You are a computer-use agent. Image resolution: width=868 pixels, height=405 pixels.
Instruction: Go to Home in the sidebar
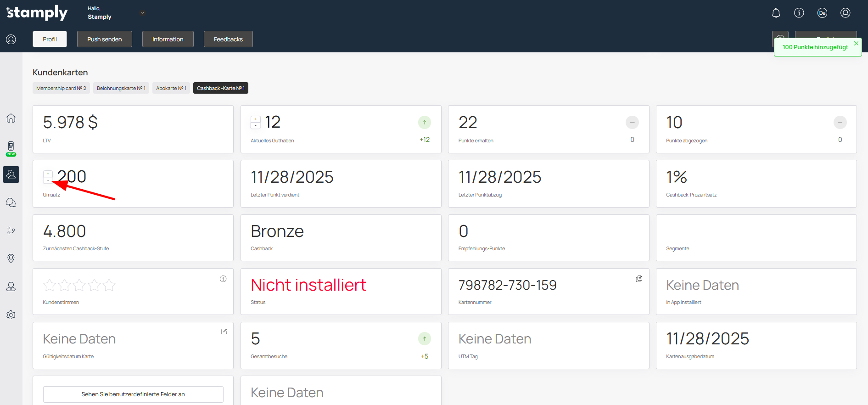point(11,118)
